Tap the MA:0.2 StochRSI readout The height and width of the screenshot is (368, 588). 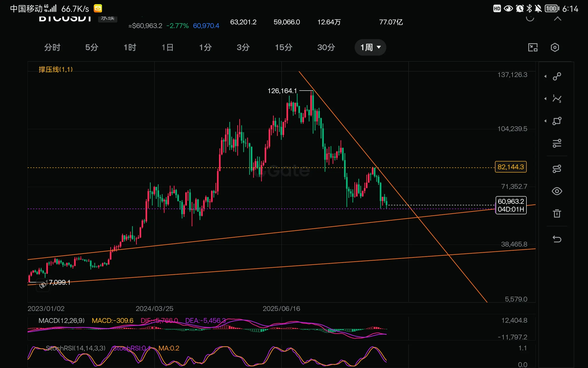coord(169,348)
